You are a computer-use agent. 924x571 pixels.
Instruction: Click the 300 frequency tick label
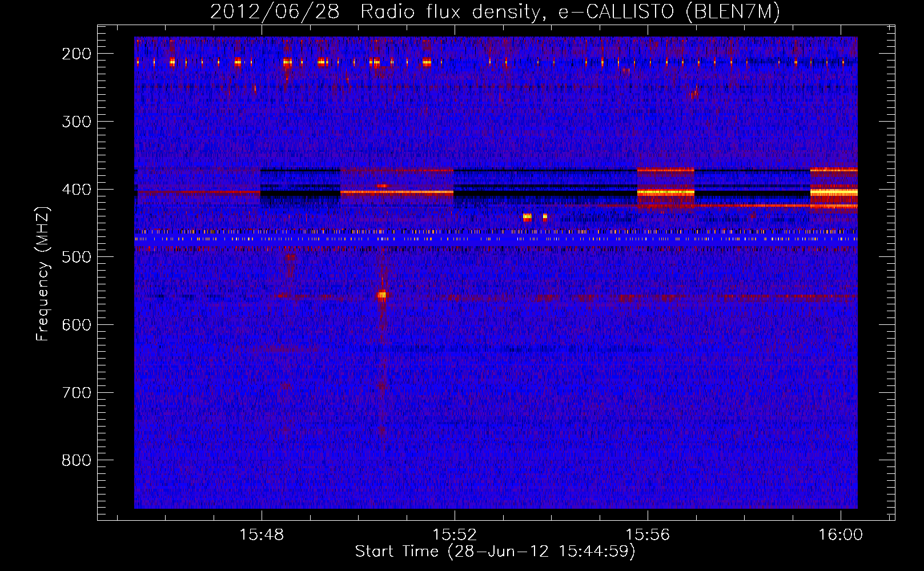coord(77,122)
